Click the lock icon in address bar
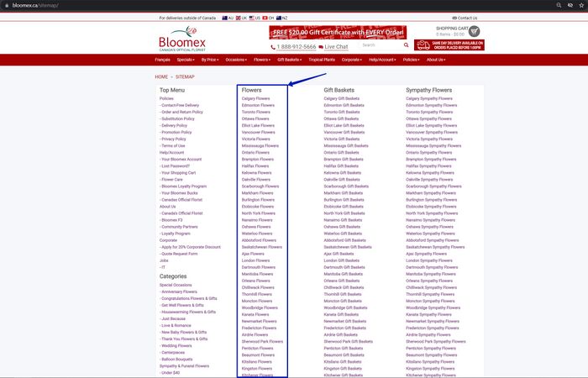Viewport: 588px width, 378px height. [x=7, y=5]
